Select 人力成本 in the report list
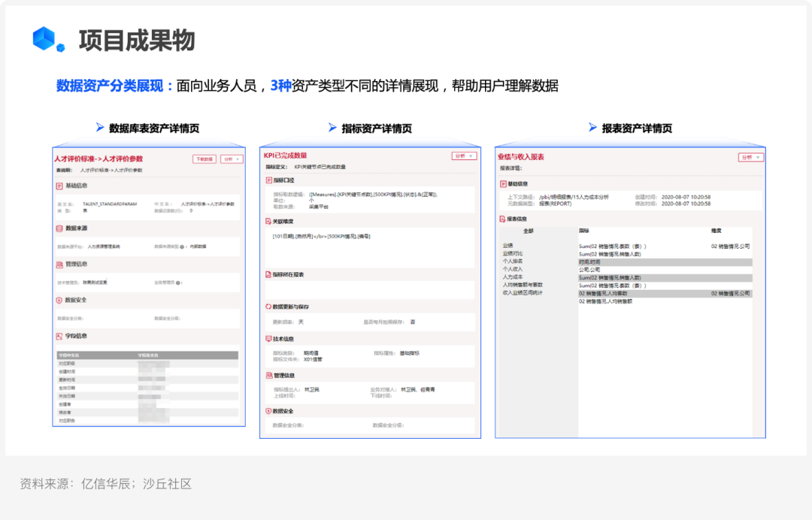The image size is (812, 520). pos(513,277)
